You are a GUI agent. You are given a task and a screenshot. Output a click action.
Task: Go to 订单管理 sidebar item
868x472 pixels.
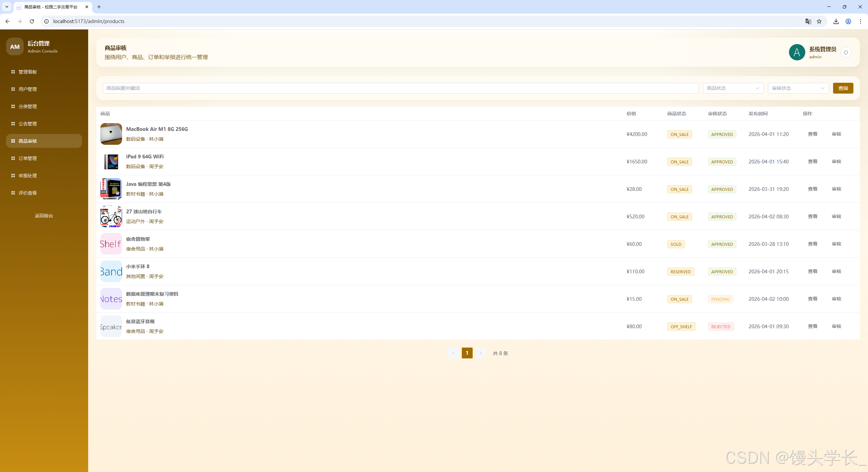[28, 158]
